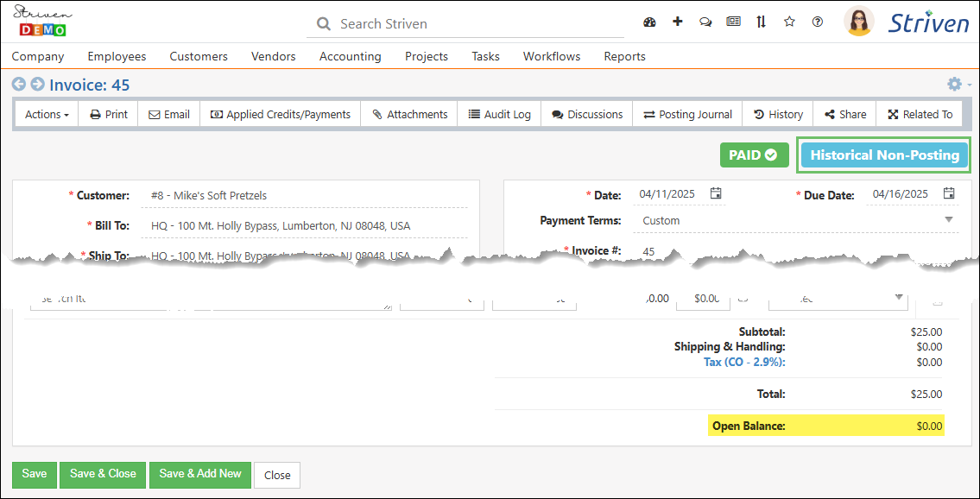Open the Workflows menu
The image size is (980, 499).
point(552,56)
